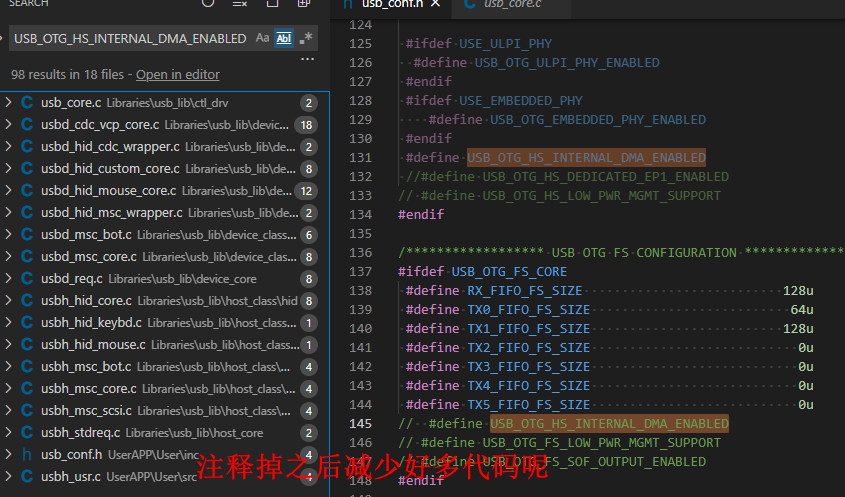Click RX_FIFO_FS_SIZE macro name on line 138

[x=524, y=291]
